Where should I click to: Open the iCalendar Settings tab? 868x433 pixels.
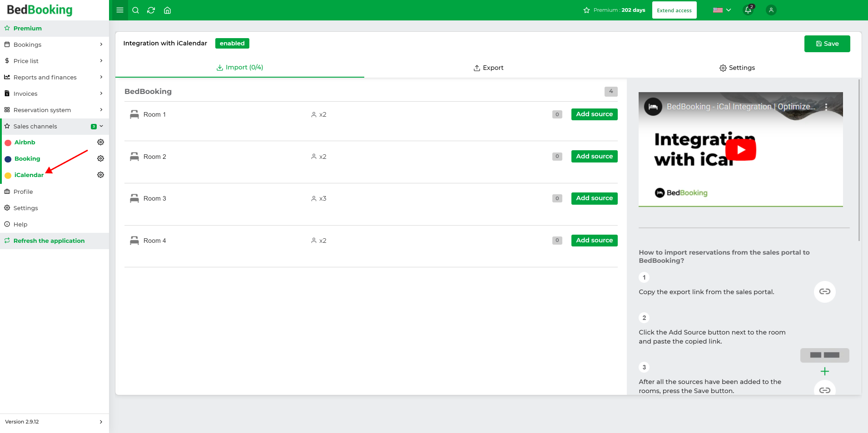coord(737,68)
